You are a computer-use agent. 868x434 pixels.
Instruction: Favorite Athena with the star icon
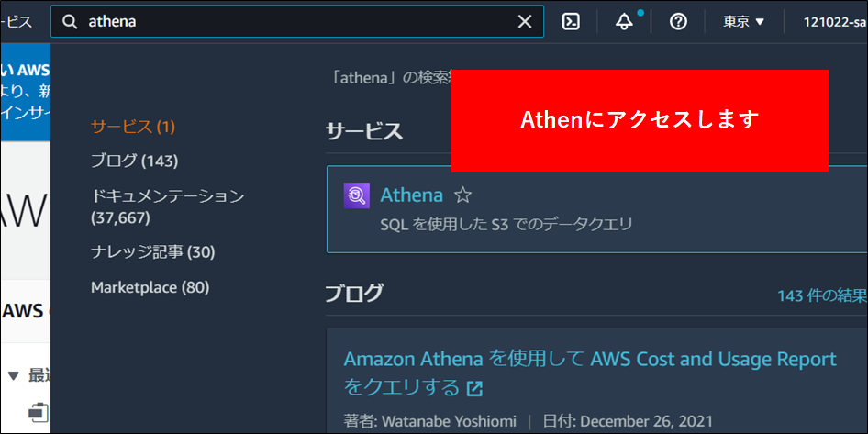click(x=463, y=195)
